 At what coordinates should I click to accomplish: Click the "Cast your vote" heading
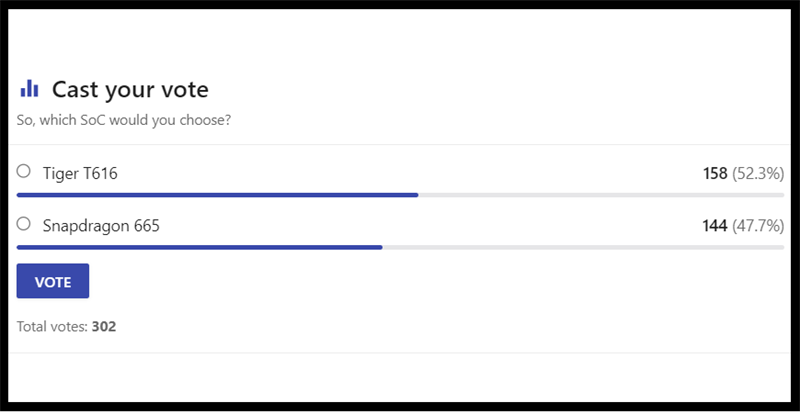tap(130, 89)
